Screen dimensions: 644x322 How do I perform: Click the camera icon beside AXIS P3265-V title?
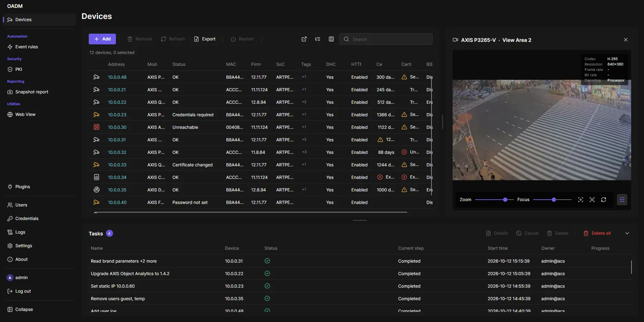(455, 40)
